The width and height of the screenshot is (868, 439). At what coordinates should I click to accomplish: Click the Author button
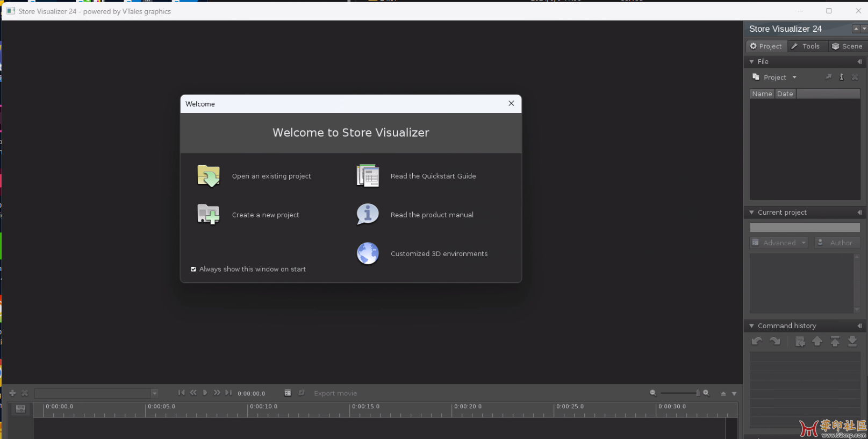tap(837, 243)
